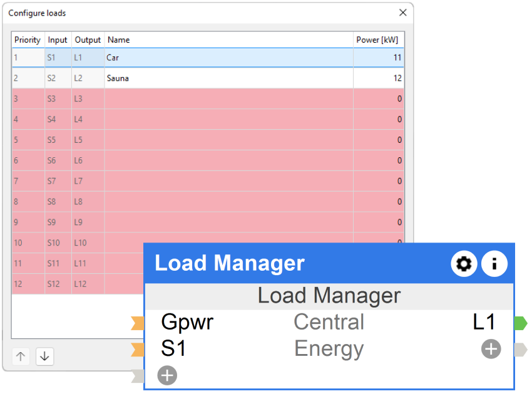Select the Car load row
The width and height of the screenshot is (532, 396).
[x=228, y=58]
